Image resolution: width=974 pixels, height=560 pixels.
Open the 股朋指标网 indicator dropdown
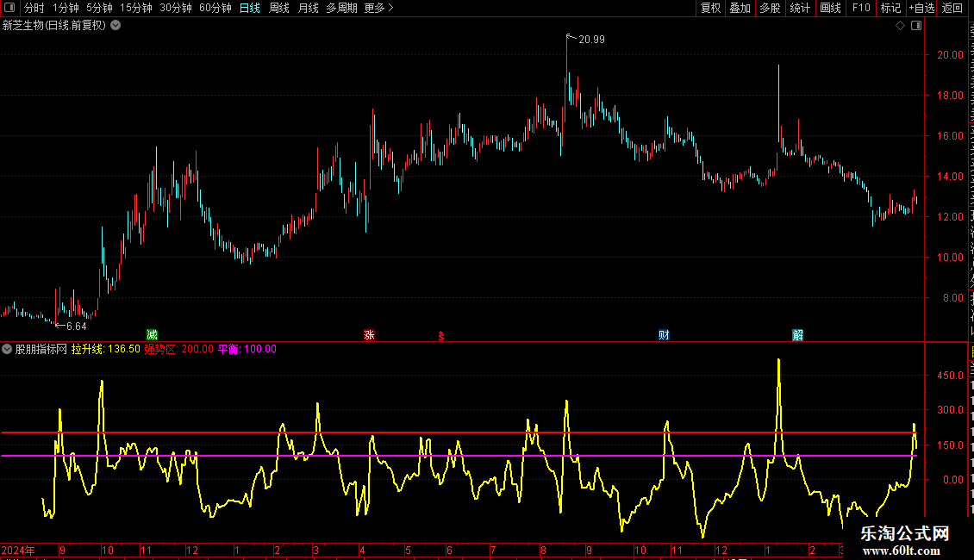[7, 349]
